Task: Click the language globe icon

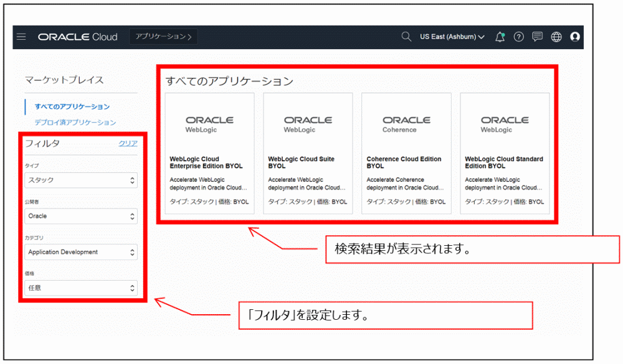Action: 556,37
